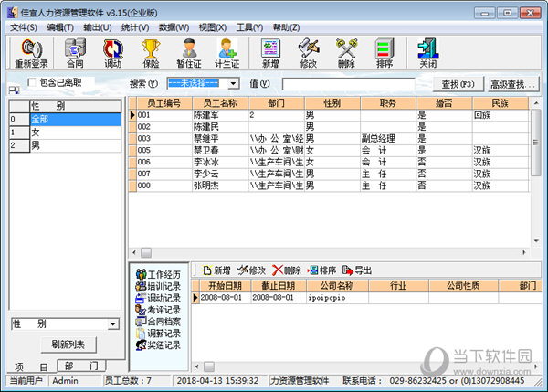Click the 排序 sort toolbar icon
The height and width of the screenshot is (392, 548).
[x=385, y=53]
